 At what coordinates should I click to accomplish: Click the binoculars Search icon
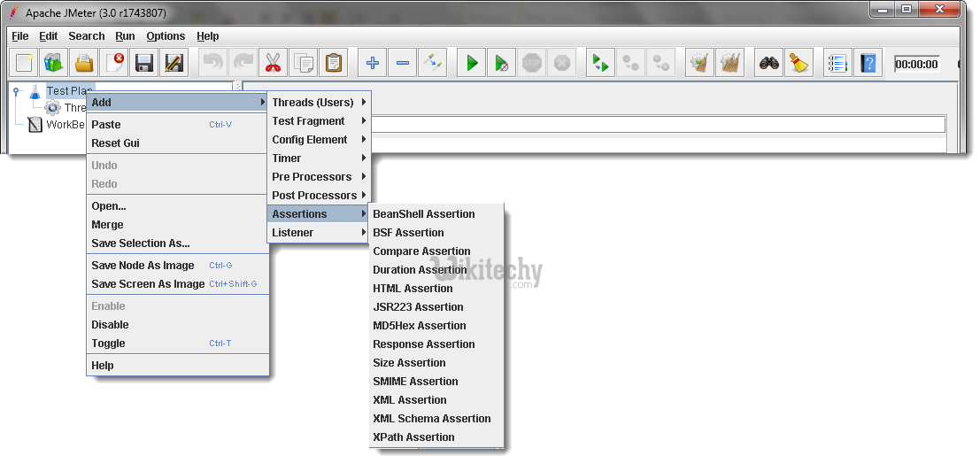pyautogui.click(x=769, y=63)
